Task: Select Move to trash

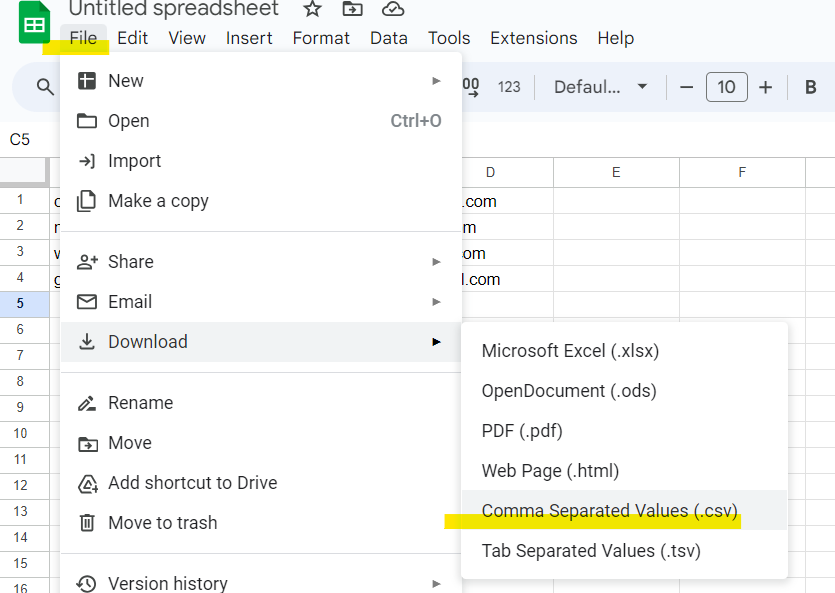Action: point(261,523)
